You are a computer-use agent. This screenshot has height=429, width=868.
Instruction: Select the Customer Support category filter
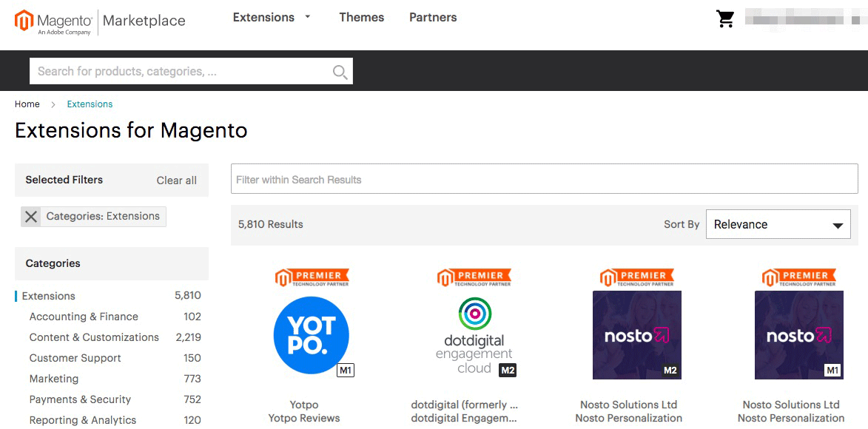point(75,358)
